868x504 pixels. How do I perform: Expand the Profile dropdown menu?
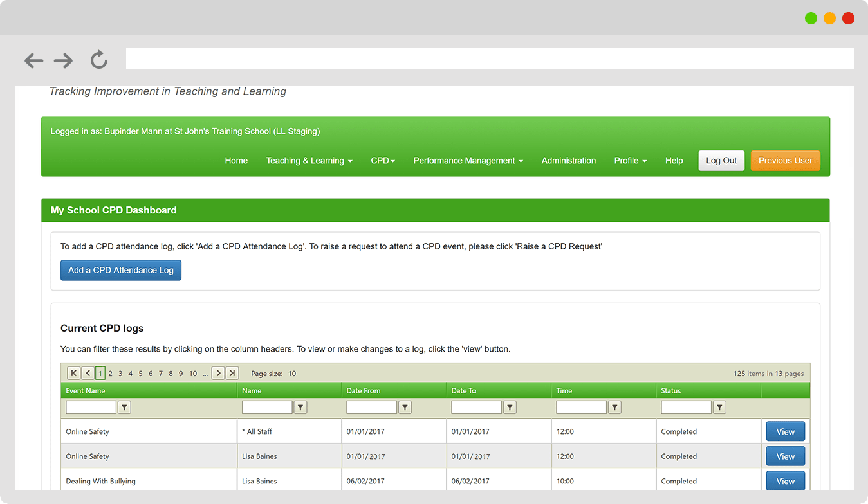[x=631, y=161]
